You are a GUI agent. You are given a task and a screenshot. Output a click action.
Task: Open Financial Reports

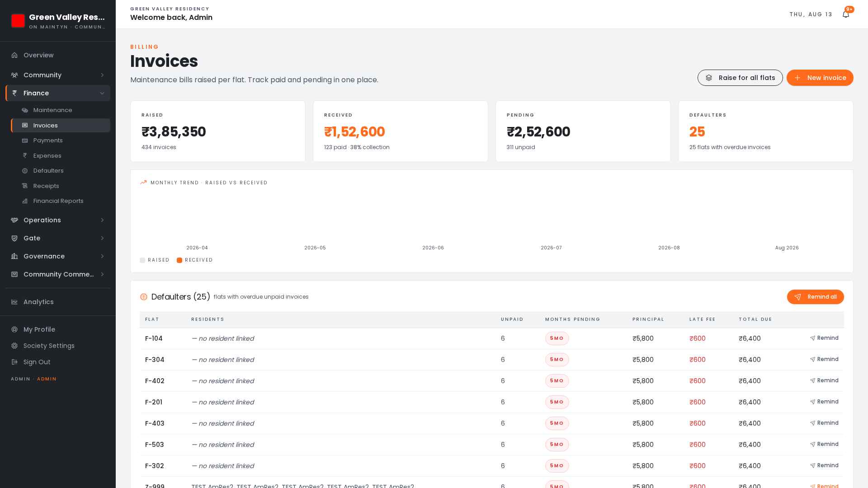click(x=61, y=201)
